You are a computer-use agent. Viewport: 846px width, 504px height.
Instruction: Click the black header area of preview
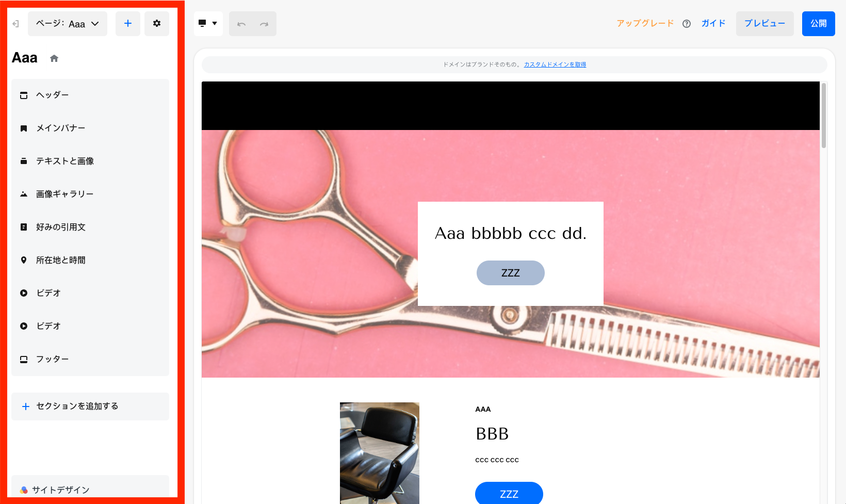(511, 106)
